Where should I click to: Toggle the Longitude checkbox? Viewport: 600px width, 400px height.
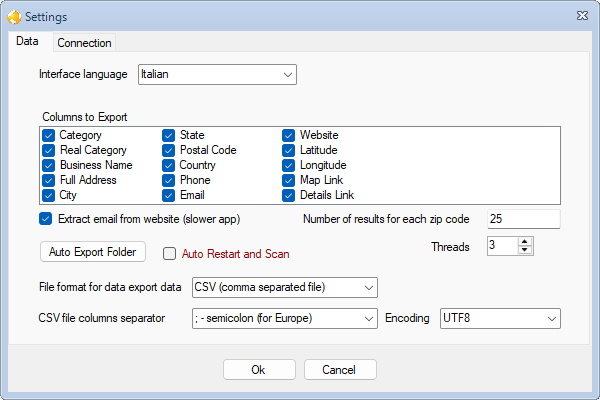[x=289, y=165]
